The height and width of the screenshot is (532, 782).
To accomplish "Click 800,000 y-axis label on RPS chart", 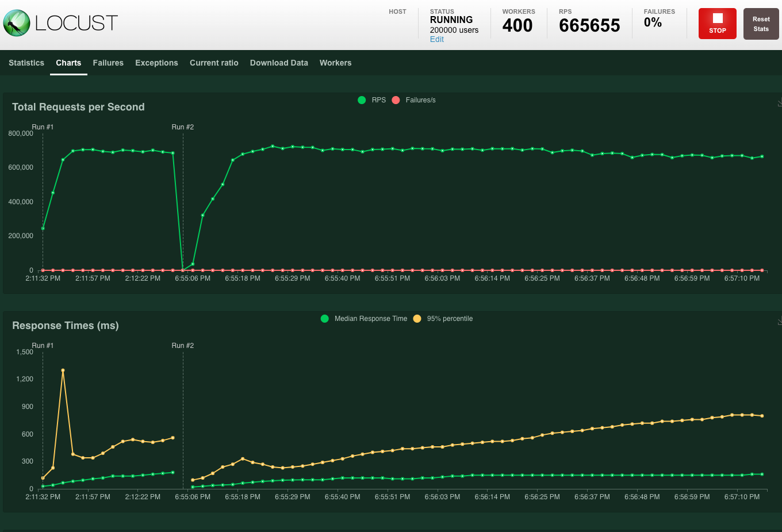I will pyautogui.click(x=21, y=133).
